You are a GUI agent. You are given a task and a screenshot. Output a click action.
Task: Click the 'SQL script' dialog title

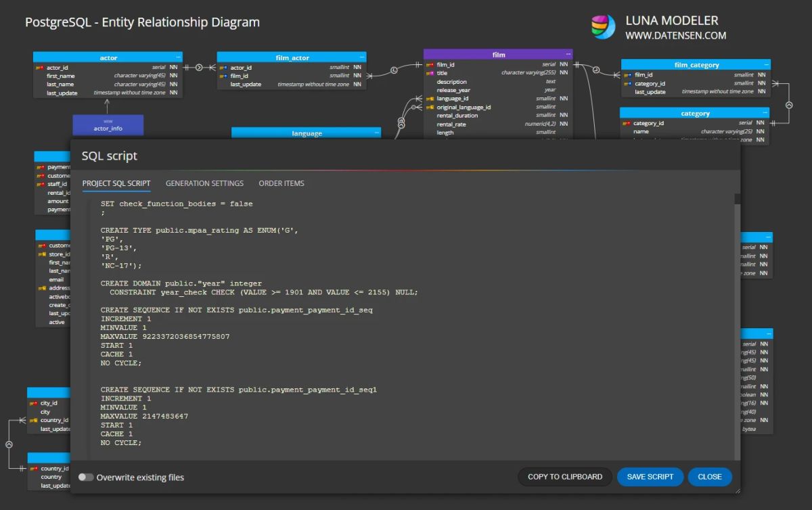[x=110, y=156]
